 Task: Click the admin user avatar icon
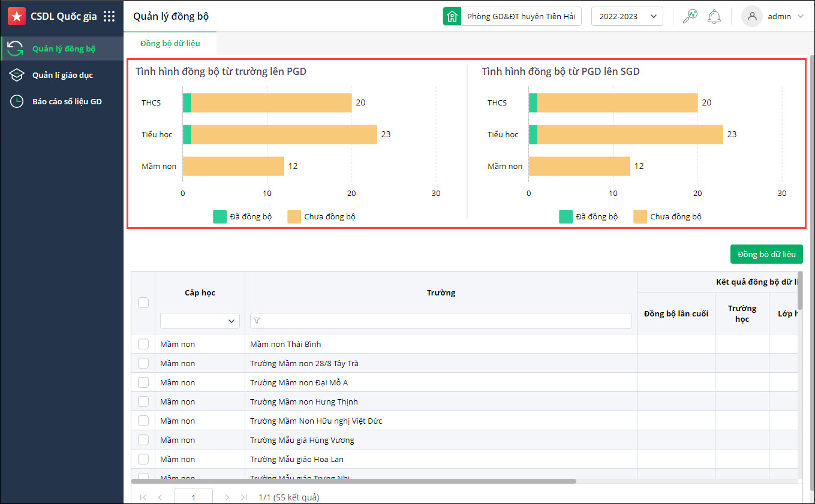click(752, 16)
